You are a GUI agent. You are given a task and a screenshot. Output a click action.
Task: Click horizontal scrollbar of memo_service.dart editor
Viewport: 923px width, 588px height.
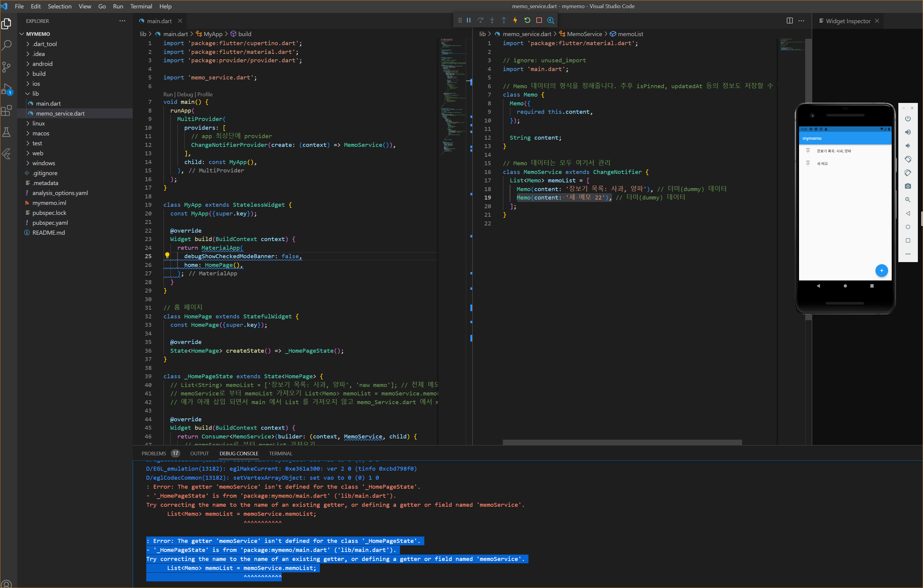[622, 442]
